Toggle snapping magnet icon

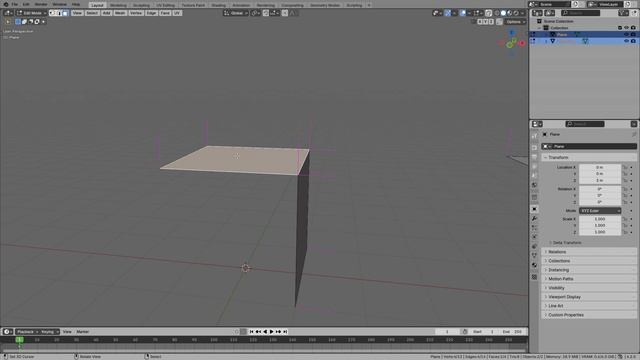point(266,13)
